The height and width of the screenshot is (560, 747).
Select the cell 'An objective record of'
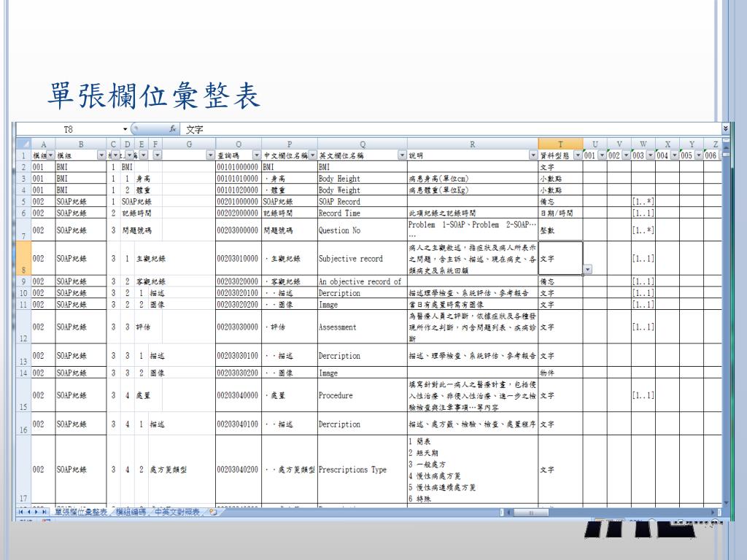pyautogui.click(x=363, y=281)
